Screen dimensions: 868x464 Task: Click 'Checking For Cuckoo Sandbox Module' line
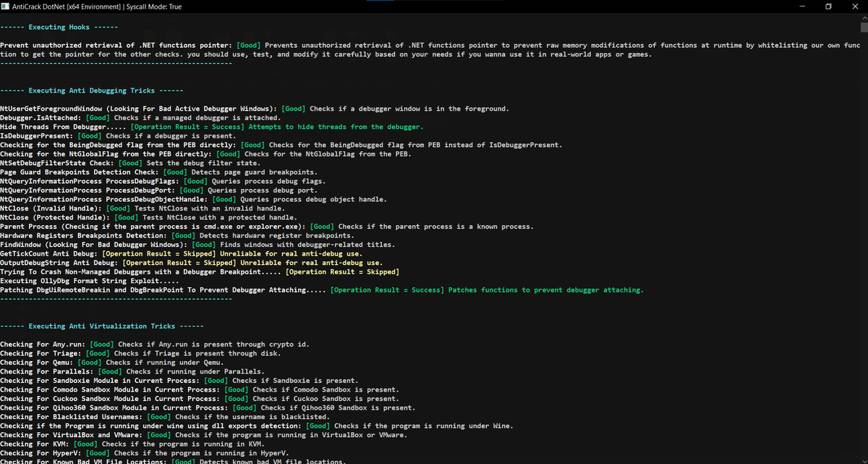199,399
